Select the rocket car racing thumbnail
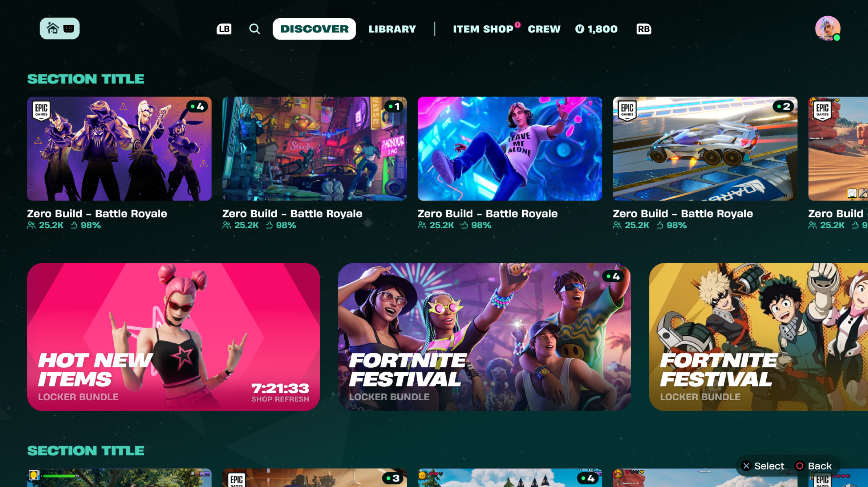This screenshot has width=868, height=487. tap(705, 149)
